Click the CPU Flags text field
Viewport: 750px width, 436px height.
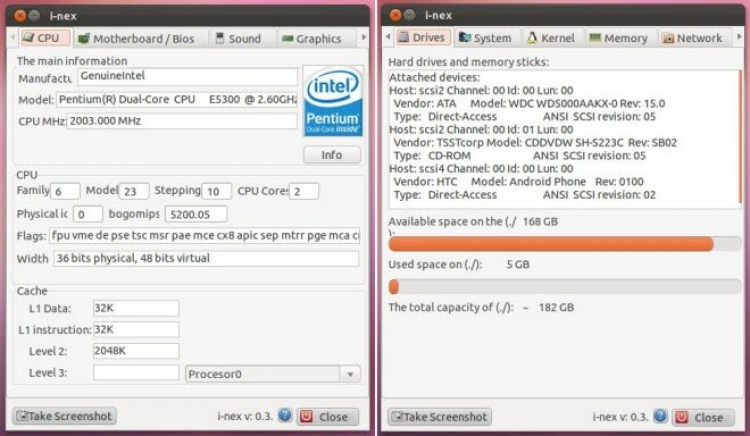(204, 236)
